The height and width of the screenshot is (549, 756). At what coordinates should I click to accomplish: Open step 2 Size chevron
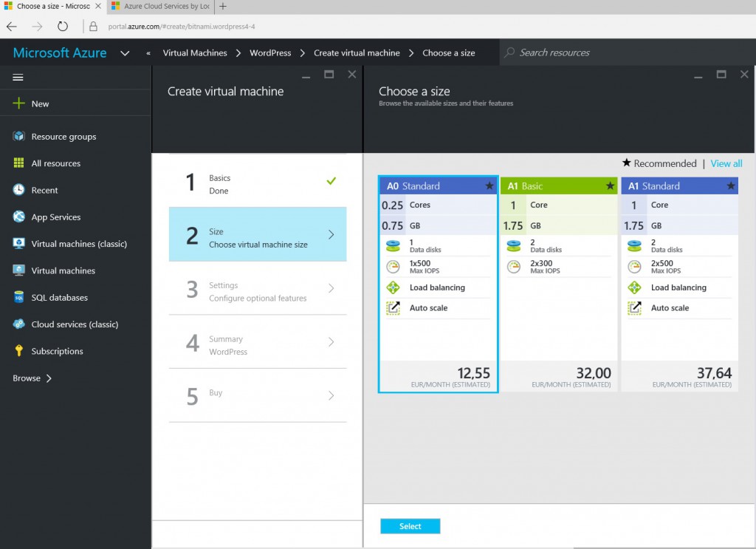tap(331, 234)
